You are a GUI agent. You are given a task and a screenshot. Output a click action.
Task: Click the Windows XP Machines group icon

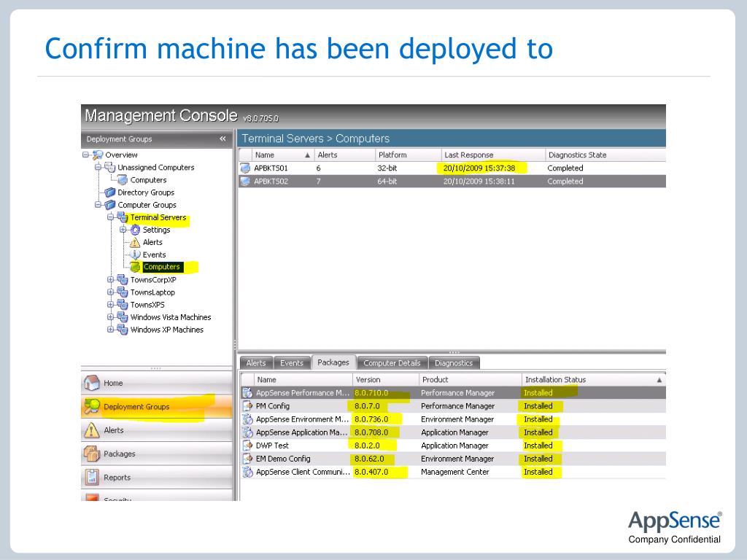123,329
